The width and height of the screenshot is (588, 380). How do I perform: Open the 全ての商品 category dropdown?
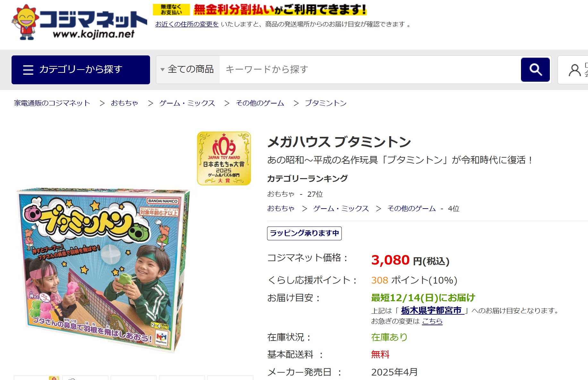pos(188,70)
